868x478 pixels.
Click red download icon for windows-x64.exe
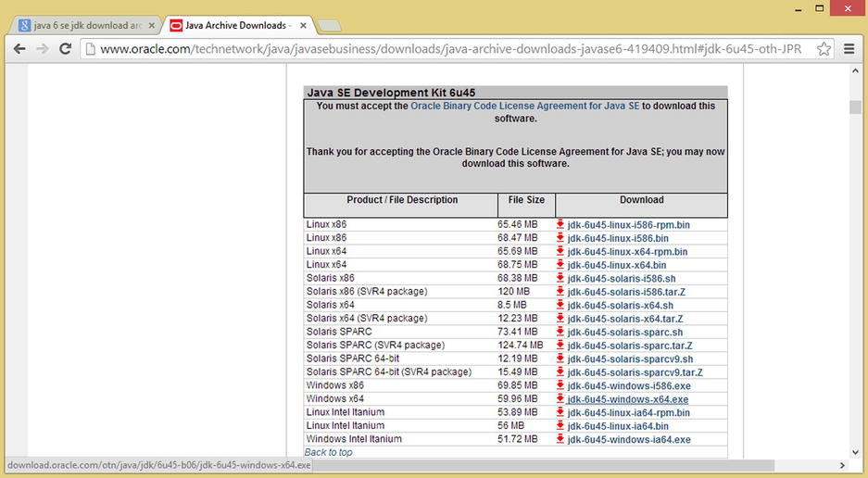(x=560, y=398)
